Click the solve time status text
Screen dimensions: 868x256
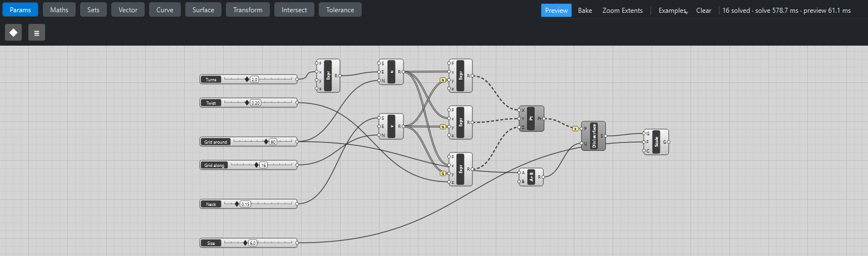(786, 10)
